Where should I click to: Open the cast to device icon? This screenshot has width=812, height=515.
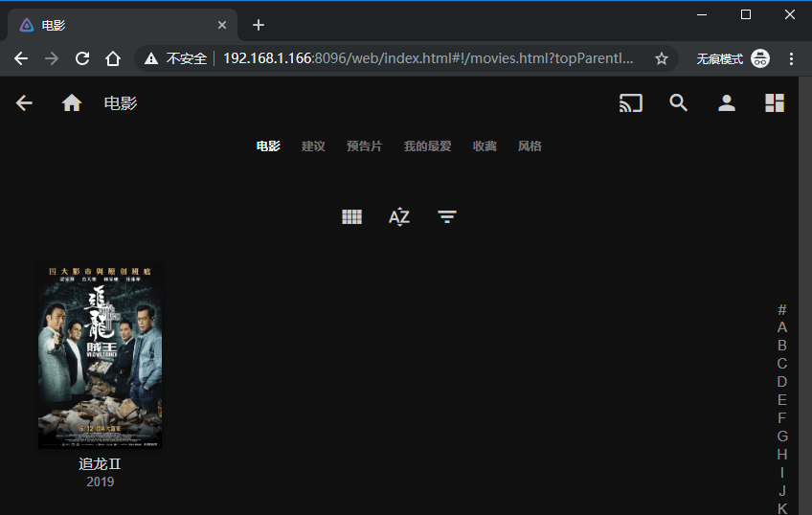630,103
